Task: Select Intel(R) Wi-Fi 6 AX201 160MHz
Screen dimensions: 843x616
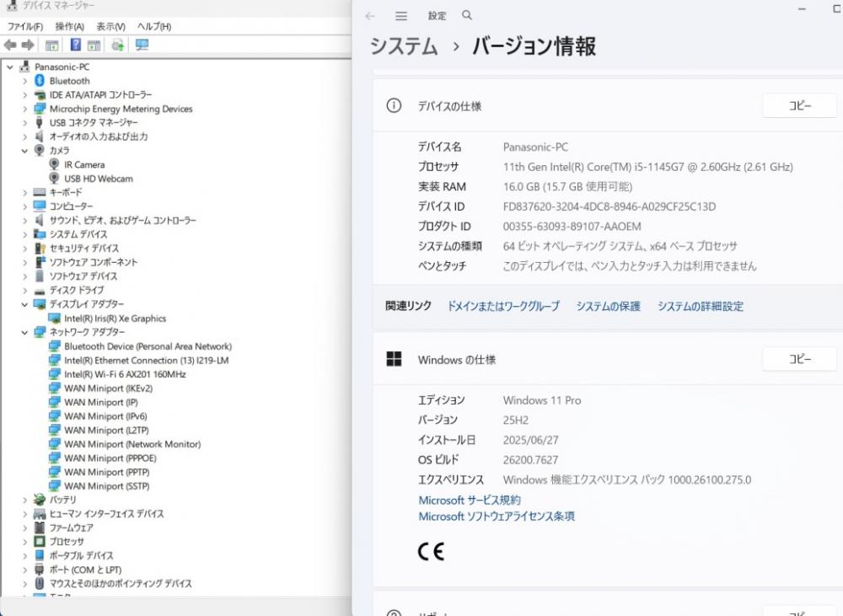Action: point(125,374)
